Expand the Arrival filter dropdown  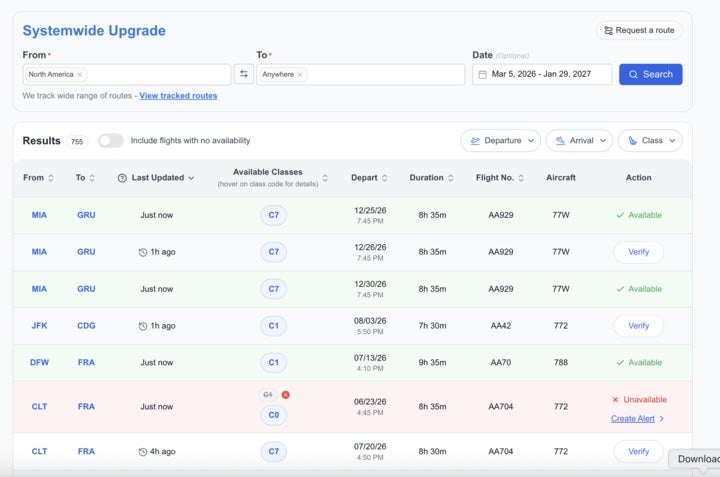pos(579,141)
